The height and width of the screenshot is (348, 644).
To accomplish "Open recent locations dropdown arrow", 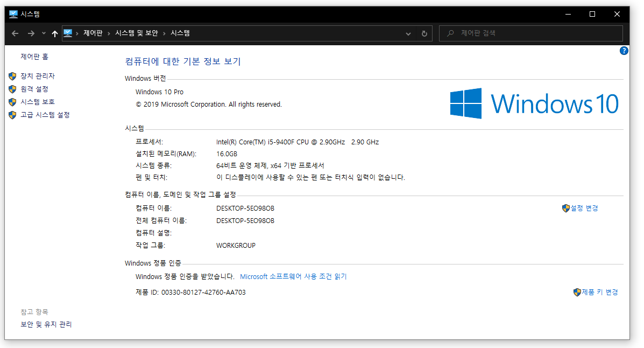I will tap(44, 33).
